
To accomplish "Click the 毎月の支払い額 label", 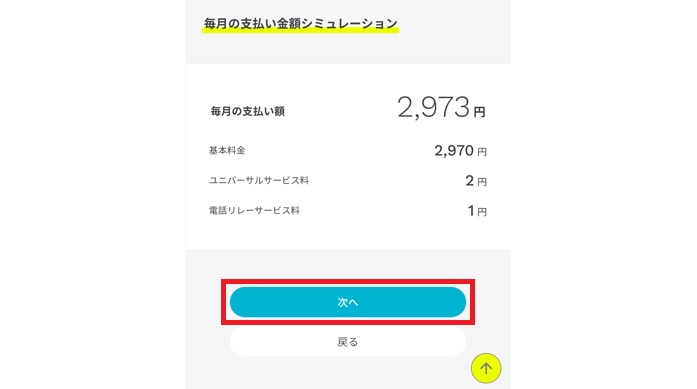I will (x=248, y=111).
